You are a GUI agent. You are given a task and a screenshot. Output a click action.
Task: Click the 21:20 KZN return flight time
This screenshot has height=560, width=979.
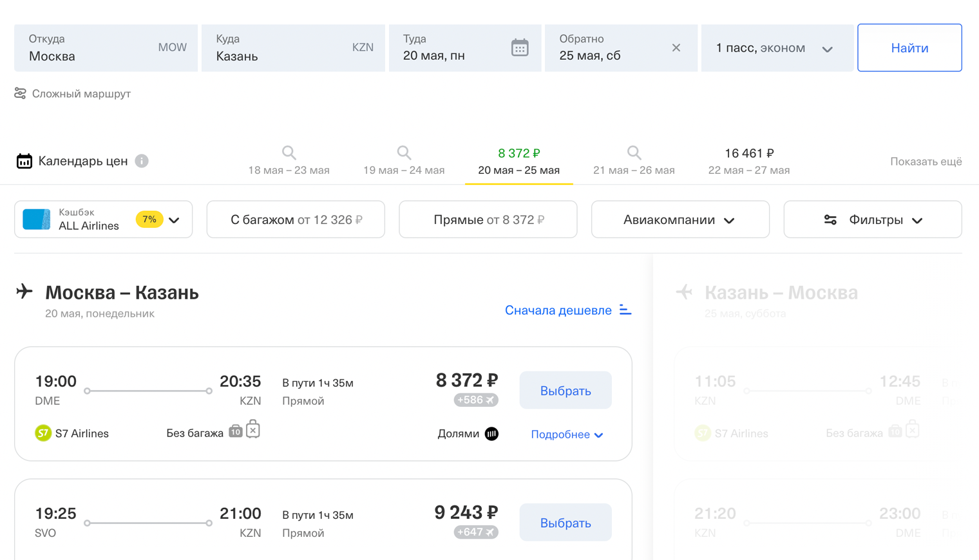(x=715, y=514)
